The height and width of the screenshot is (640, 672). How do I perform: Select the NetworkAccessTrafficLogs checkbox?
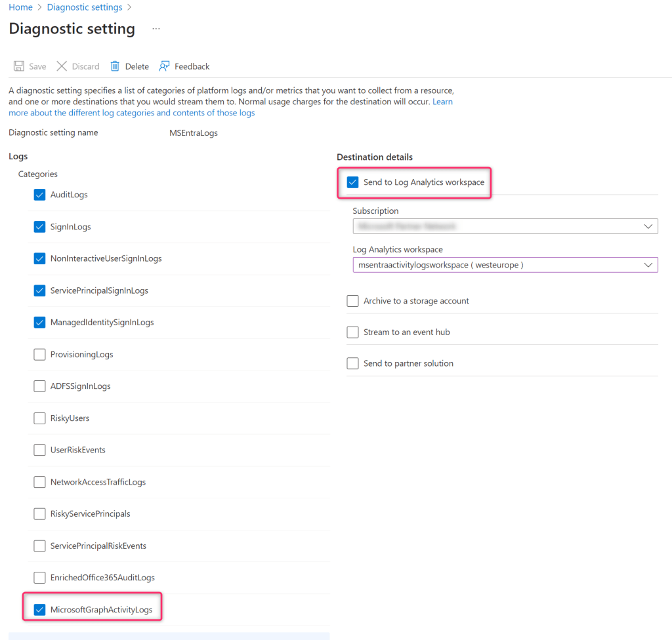click(39, 483)
